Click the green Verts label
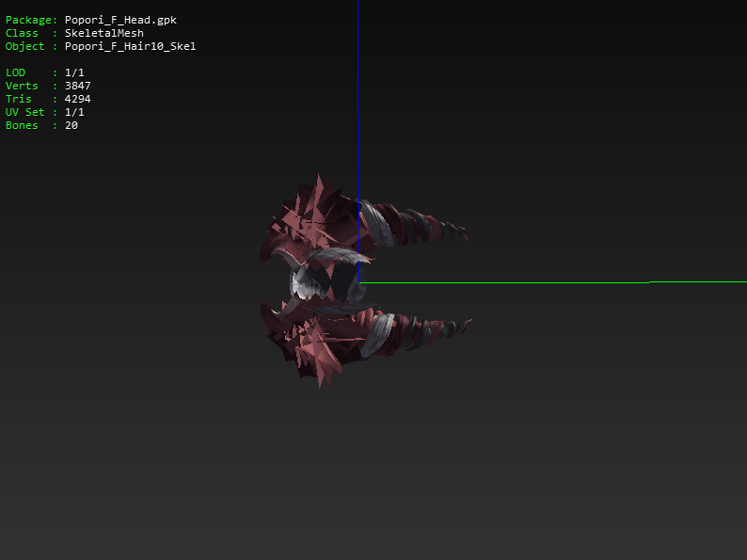 22,86
